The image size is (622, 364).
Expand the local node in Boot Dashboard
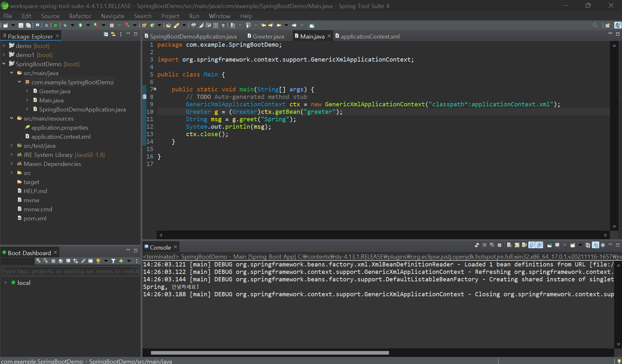[5, 283]
